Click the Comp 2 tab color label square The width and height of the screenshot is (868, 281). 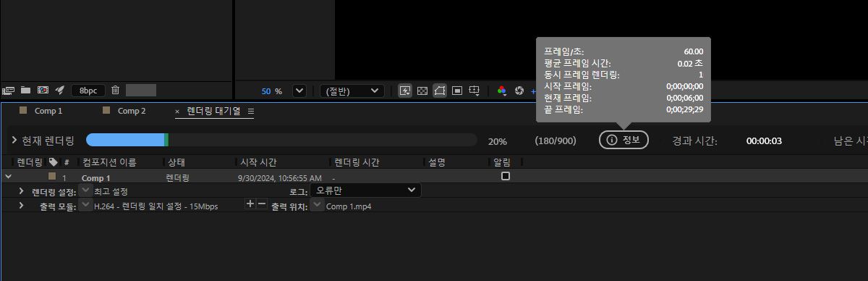(106, 110)
